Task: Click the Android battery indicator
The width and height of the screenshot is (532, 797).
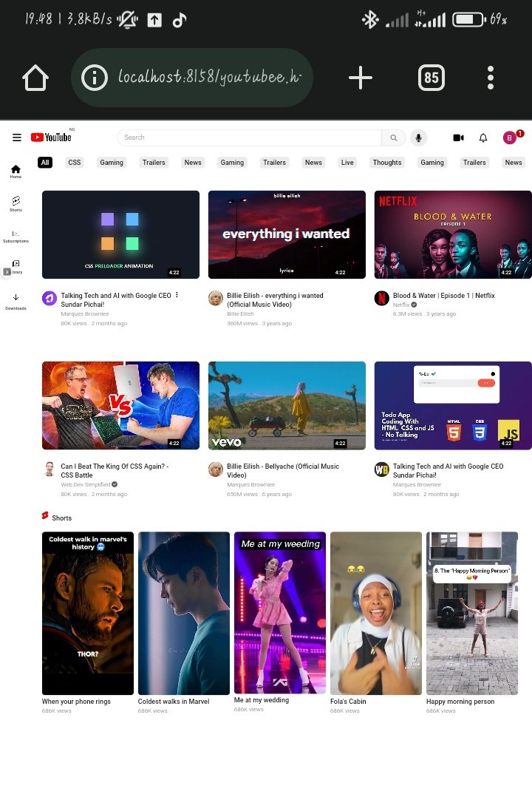Action: (x=469, y=20)
